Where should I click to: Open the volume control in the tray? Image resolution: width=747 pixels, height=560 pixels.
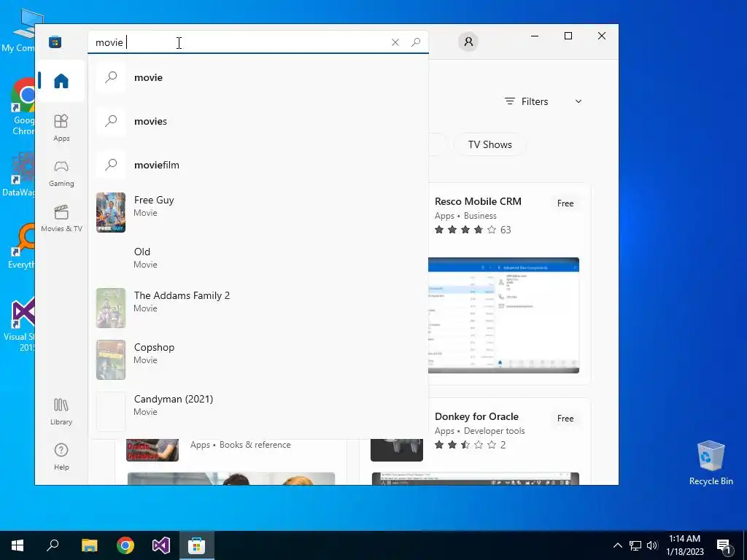point(652,545)
